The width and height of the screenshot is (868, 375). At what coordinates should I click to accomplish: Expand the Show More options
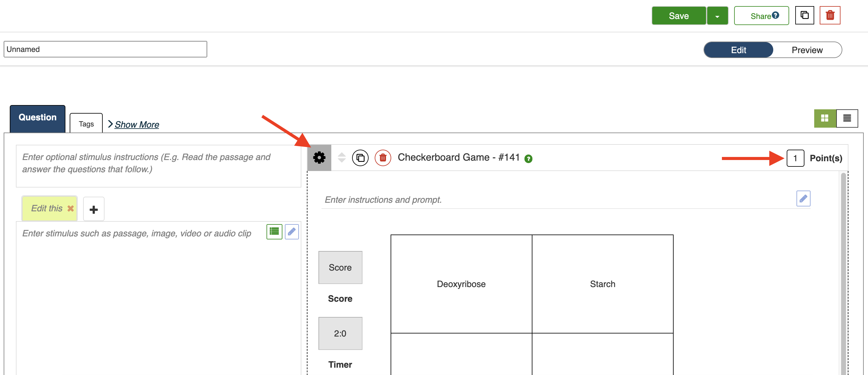click(136, 125)
